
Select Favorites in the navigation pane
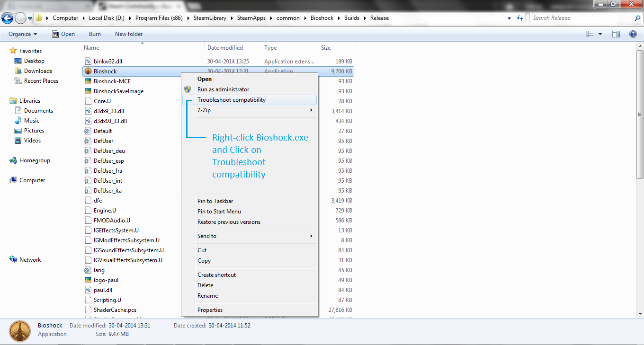[x=30, y=51]
